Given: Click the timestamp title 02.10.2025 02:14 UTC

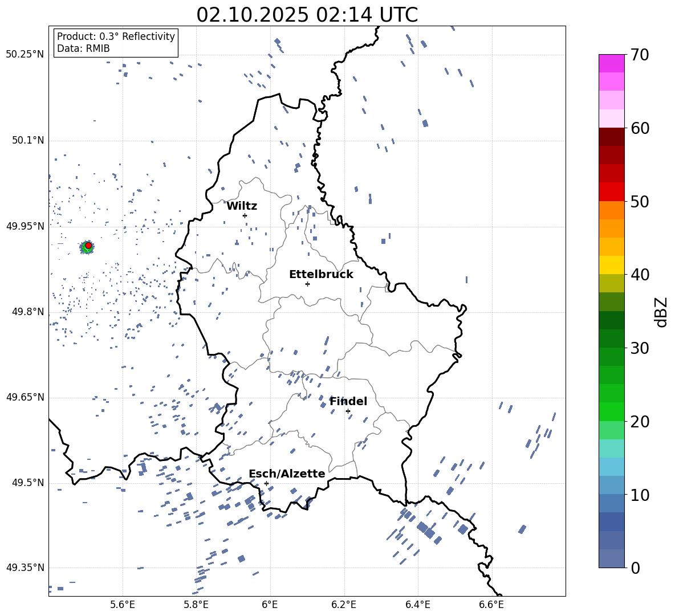Looking at the screenshot, I should [307, 15].
